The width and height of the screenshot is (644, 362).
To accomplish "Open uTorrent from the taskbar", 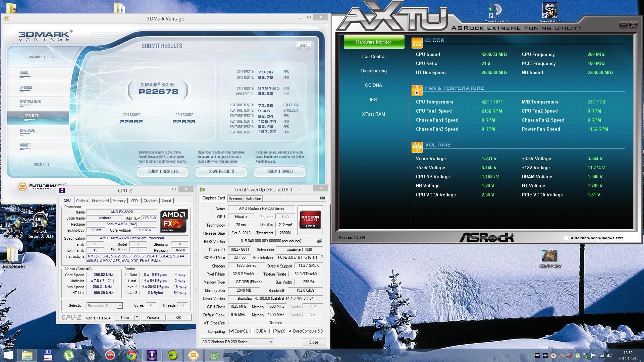I will 69,355.
